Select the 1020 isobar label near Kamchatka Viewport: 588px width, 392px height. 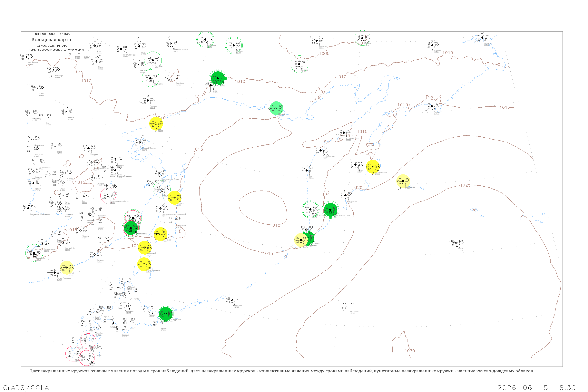(x=357, y=188)
